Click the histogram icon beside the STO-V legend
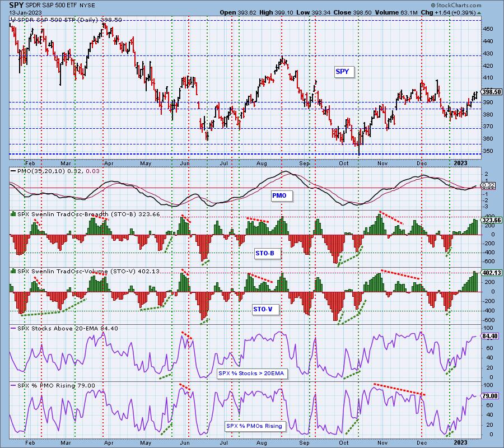Screen dimensions: 504x448 pyautogui.click(x=13, y=271)
